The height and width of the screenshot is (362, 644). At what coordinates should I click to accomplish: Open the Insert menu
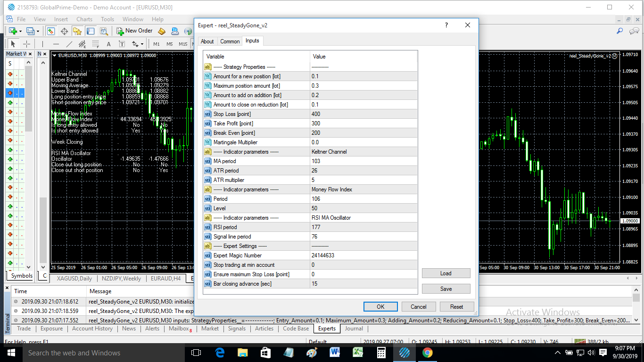click(x=61, y=19)
